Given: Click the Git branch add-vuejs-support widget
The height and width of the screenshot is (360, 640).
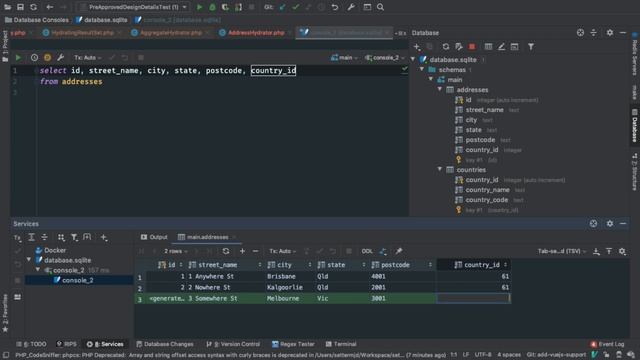Looking at the screenshot, I should pos(556,355).
